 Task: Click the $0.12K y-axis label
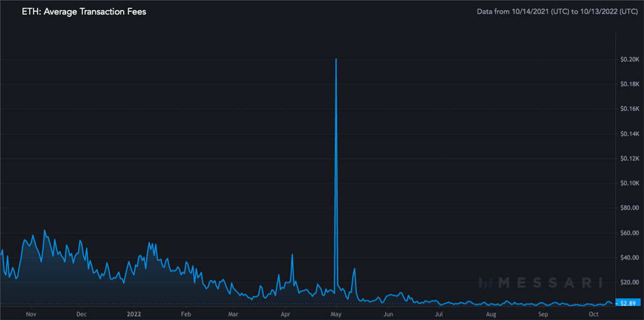point(630,159)
